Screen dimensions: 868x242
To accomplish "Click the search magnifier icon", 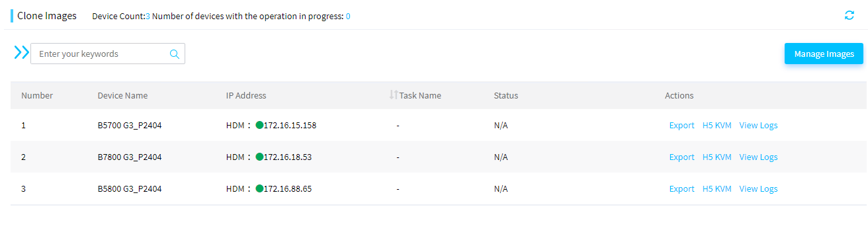I will [175, 54].
